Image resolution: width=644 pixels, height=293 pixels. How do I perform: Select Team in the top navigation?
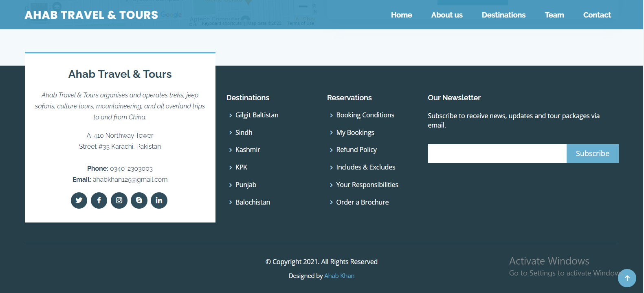[x=554, y=15]
